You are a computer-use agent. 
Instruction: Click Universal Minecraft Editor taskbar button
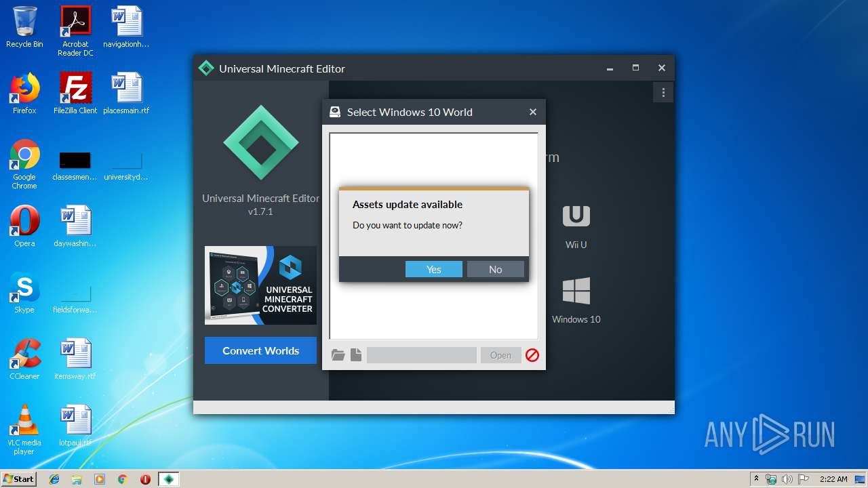tap(169, 479)
